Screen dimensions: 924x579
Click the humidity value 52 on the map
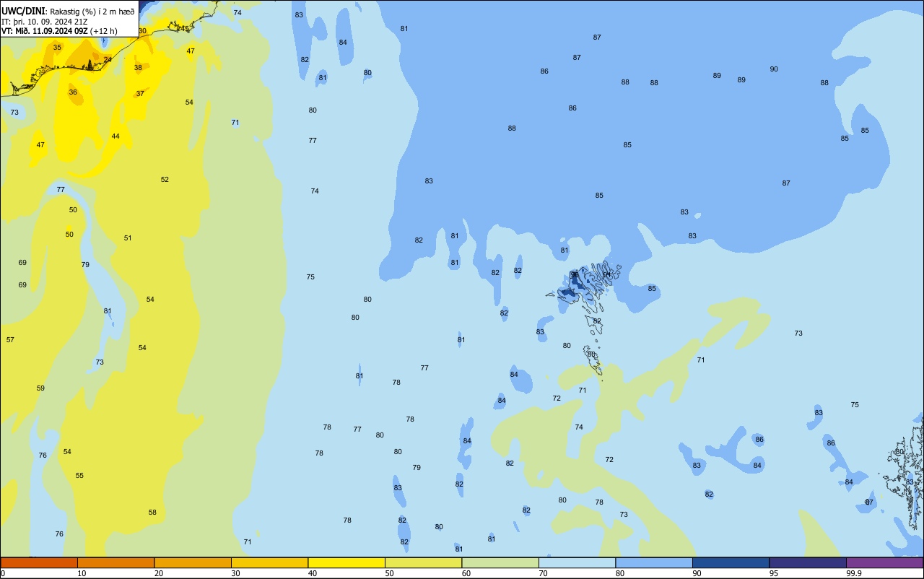pyautogui.click(x=165, y=180)
